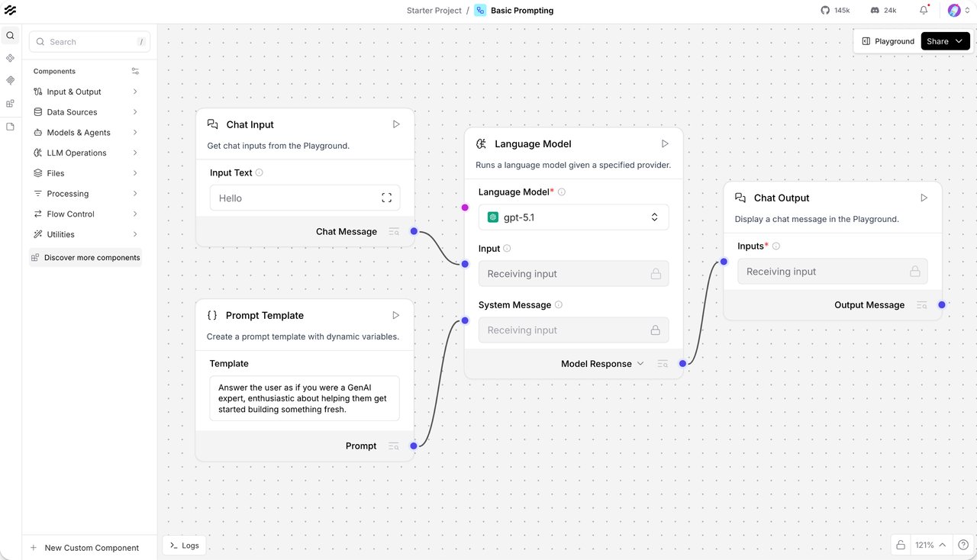Open the Starter Project breadcrumb
The image size is (977, 560).
(x=434, y=11)
